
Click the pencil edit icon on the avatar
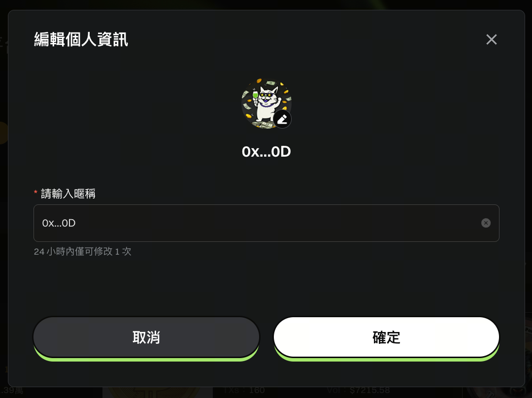[282, 119]
